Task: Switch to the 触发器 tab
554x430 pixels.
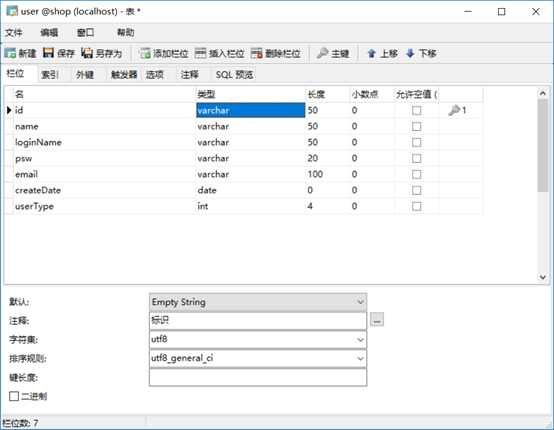Action: [x=124, y=75]
